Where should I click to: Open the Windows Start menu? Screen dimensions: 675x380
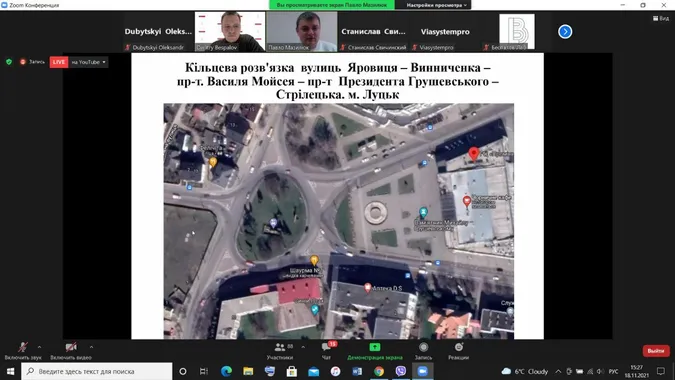(x=10, y=371)
